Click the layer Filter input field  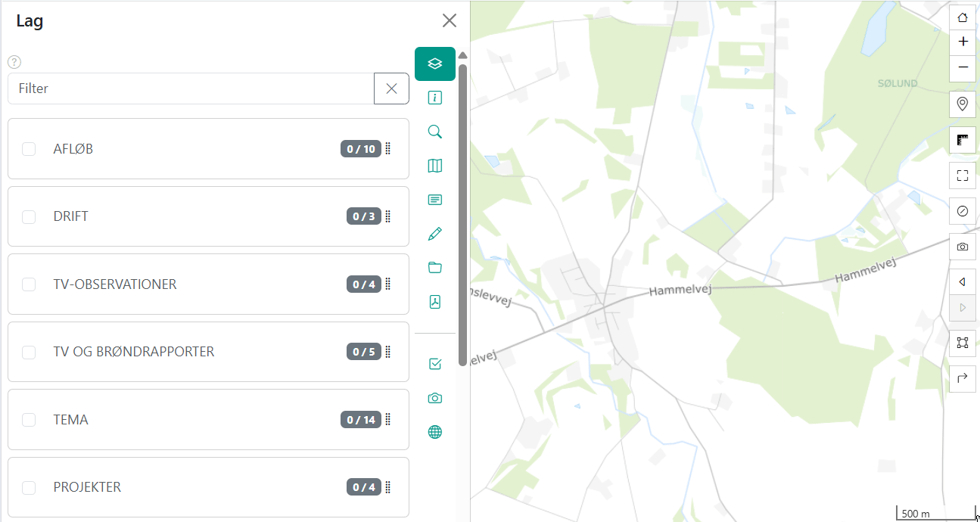(191, 89)
